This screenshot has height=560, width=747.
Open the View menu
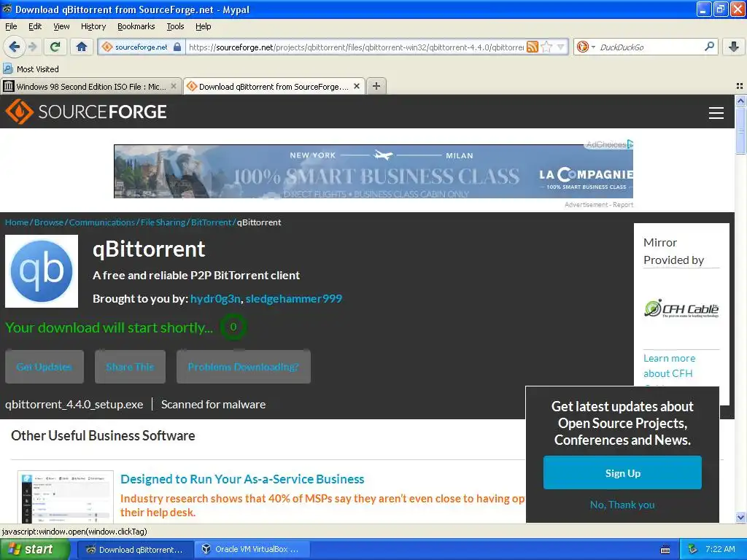(61, 26)
